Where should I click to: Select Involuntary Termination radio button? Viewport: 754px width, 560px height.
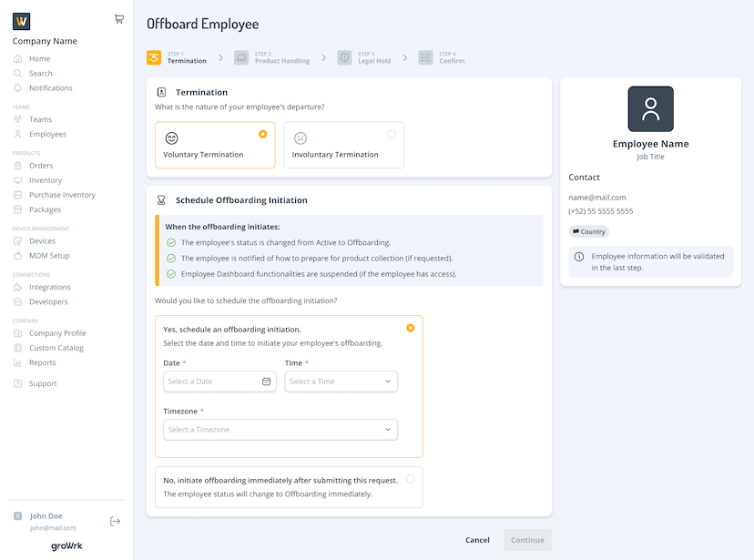(392, 134)
